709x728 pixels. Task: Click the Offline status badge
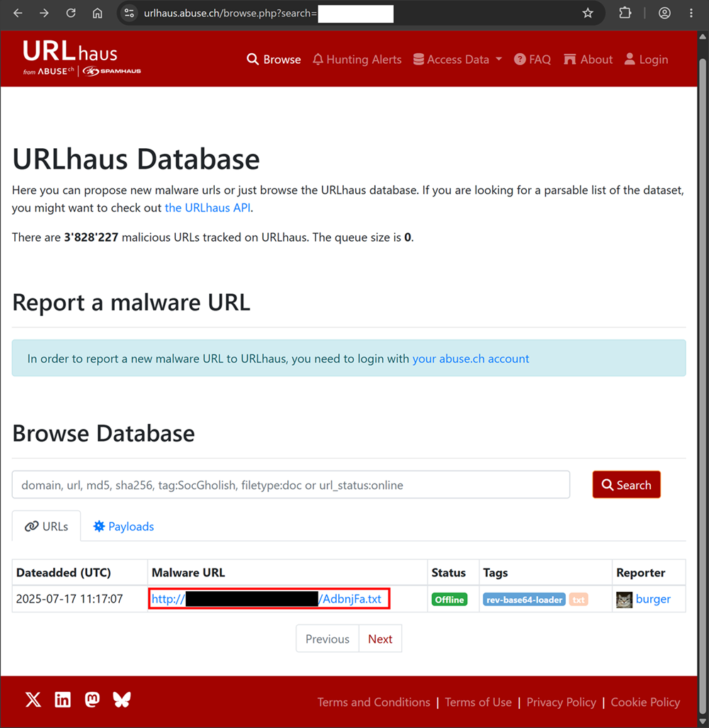449,600
